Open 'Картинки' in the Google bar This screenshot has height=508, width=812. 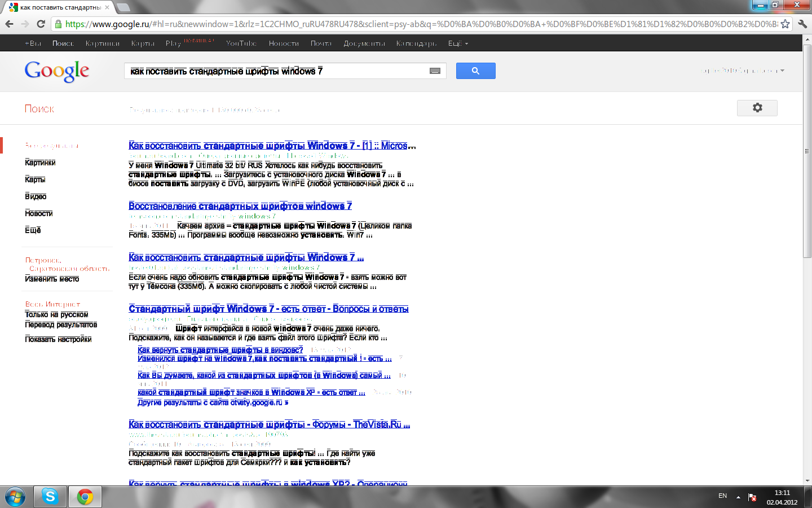click(x=103, y=43)
